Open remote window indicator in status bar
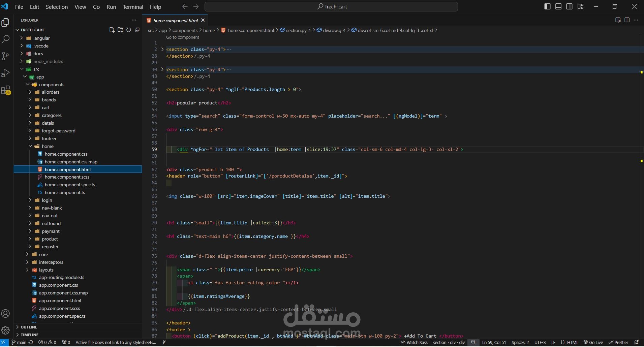 click(x=4, y=342)
